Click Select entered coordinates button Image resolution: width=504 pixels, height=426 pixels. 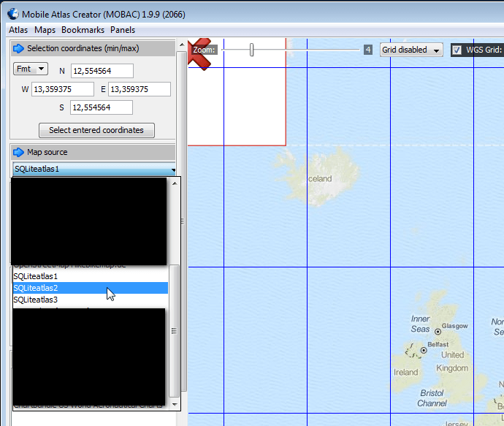(96, 130)
